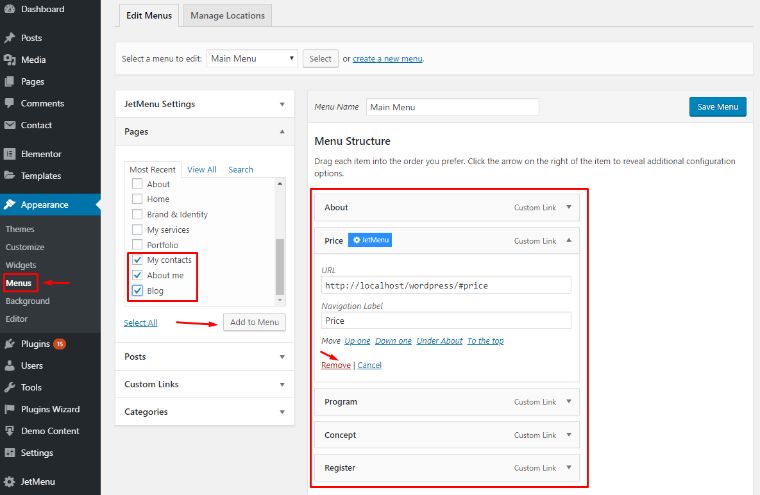The width and height of the screenshot is (760, 495).
Task: Click the blue JetMenu badge on Price item
Action: pos(370,241)
